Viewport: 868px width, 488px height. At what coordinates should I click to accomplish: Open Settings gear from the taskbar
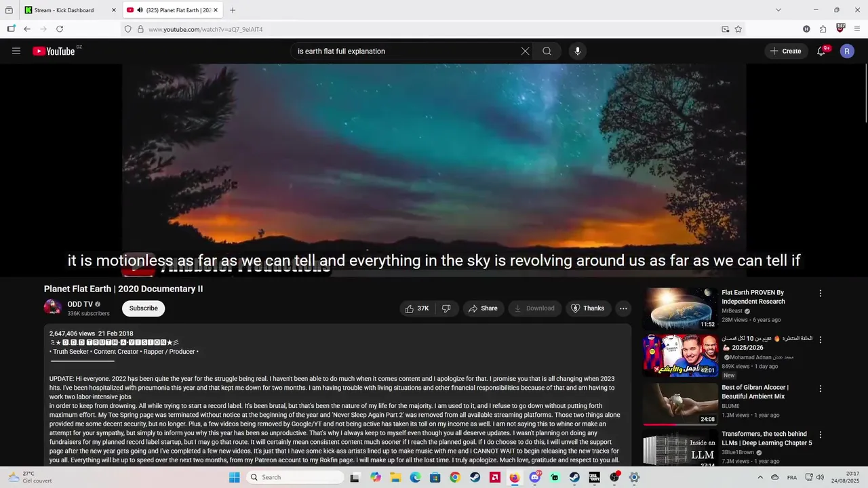pyautogui.click(x=634, y=477)
